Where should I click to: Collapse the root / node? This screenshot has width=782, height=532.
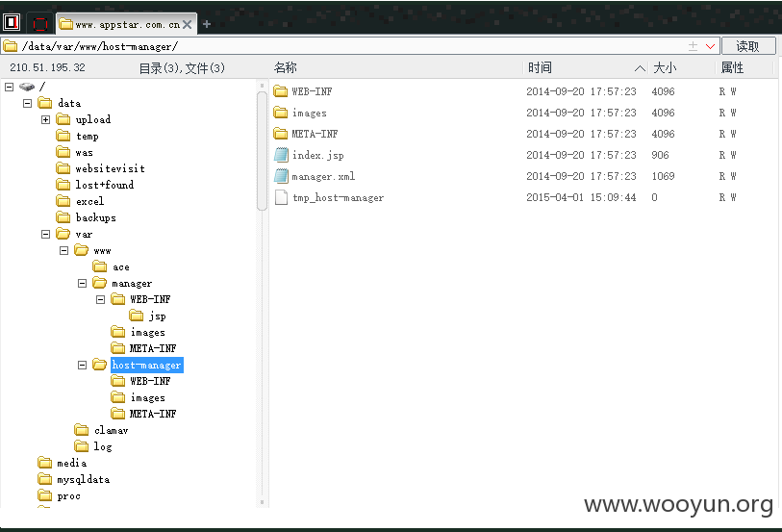tap(9, 87)
